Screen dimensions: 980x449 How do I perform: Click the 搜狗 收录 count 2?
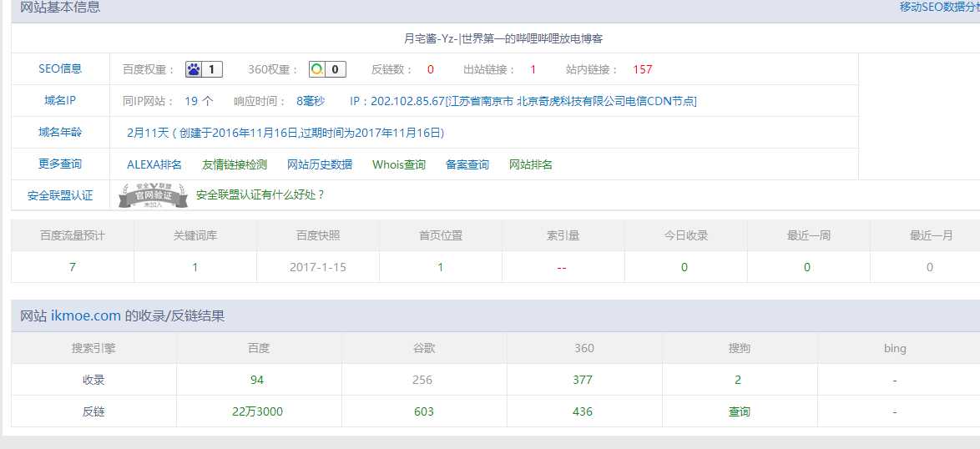click(738, 380)
